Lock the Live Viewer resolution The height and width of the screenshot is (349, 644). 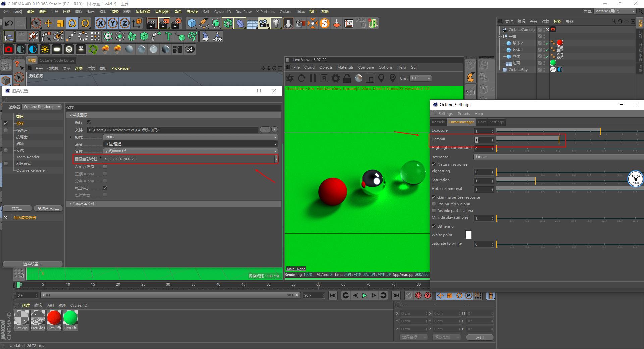pyautogui.click(x=346, y=78)
